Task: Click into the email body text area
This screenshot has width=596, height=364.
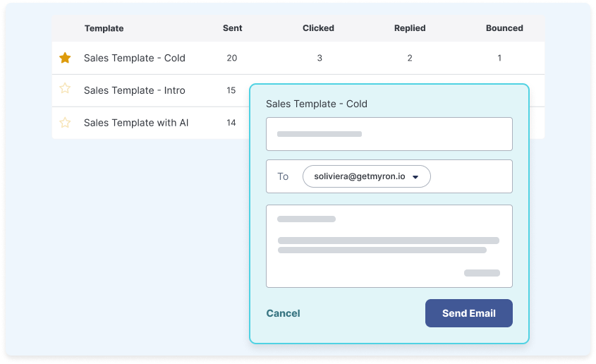Action: [x=389, y=245]
